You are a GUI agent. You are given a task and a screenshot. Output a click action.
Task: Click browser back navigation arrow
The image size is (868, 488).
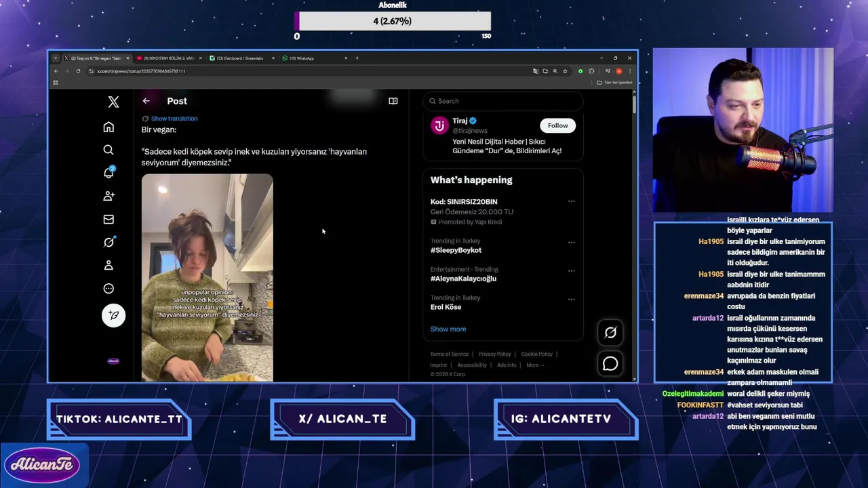(56, 71)
